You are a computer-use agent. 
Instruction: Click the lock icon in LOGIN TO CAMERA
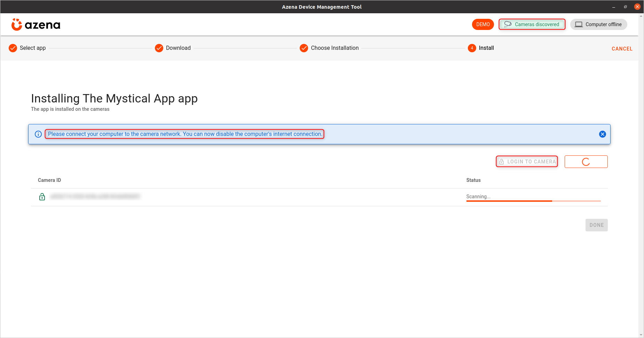point(502,162)
